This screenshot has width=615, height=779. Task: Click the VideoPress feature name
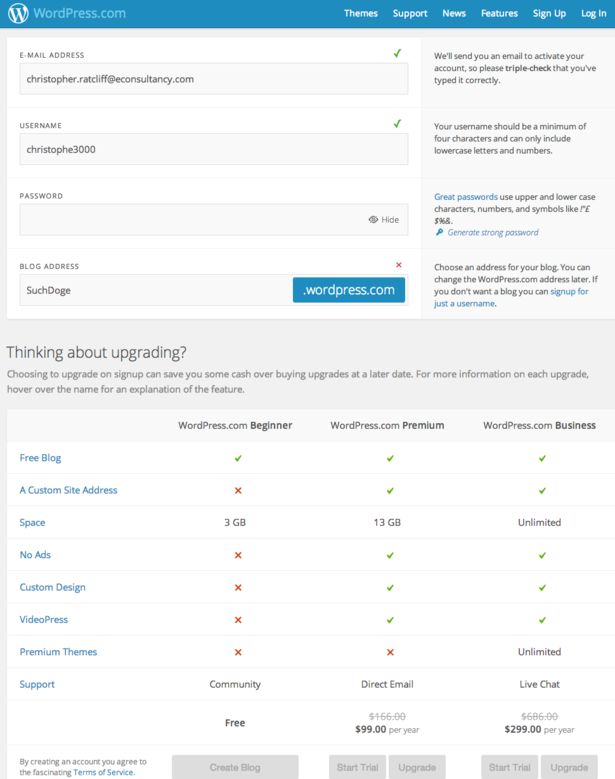[x=44, y=620]
